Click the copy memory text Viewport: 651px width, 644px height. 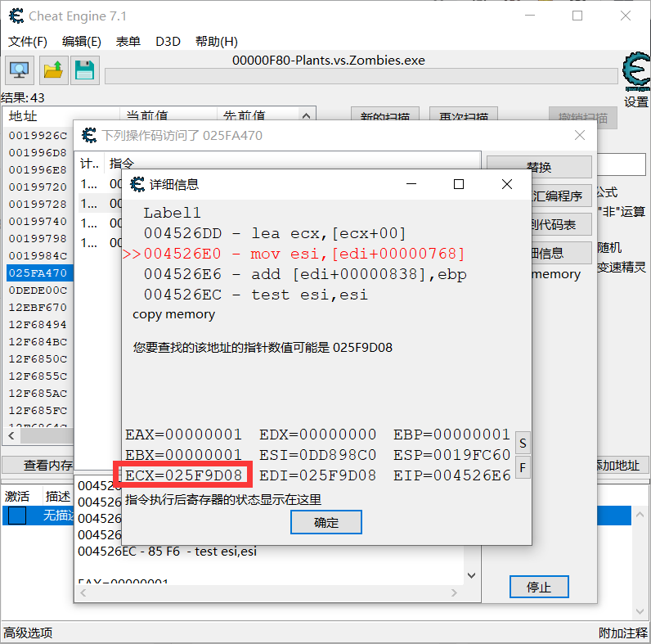[x=173, y=314]
